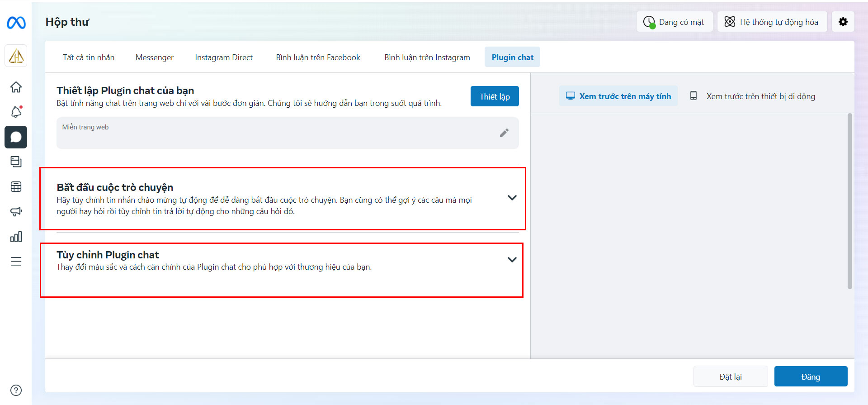The height and width of the screenshot is (405, 868).
Task: Click the pencil icon to edit website domain
Action: 504,133
